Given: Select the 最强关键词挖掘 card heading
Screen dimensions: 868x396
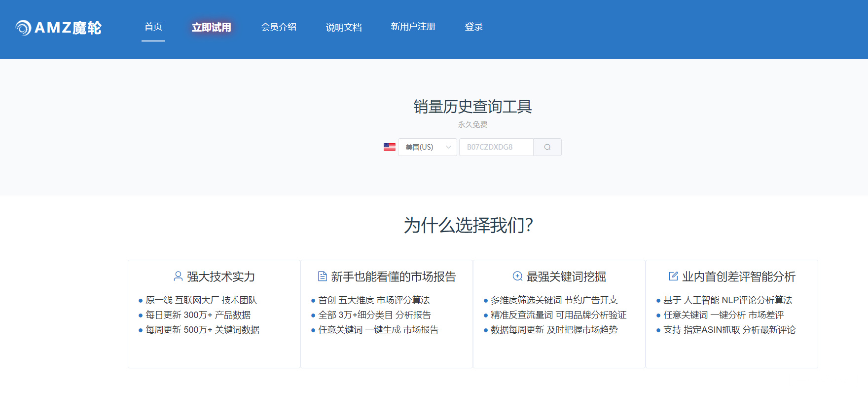Looking at the screenshot, I should tap(566, 277).
